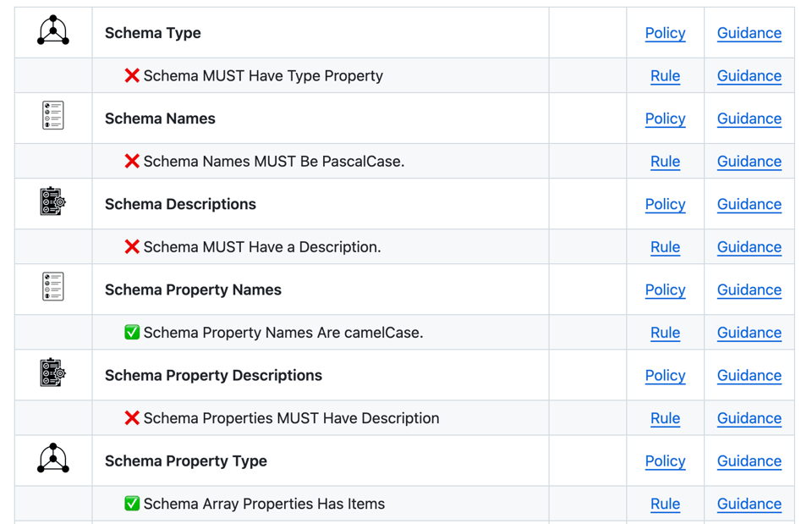Image resolution: width=812 pixels, height=524 pixels.
Task: Click the Schema Property Descriptions clipboard icon
Action: point(52,372)
